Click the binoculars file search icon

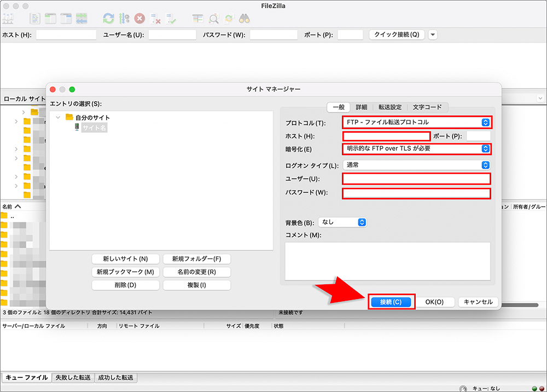coord(244,19)
